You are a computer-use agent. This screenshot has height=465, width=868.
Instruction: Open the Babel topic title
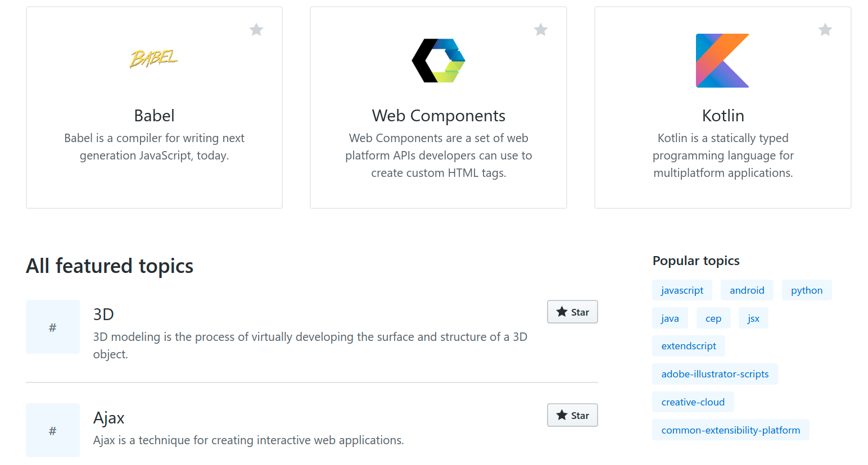154,115
